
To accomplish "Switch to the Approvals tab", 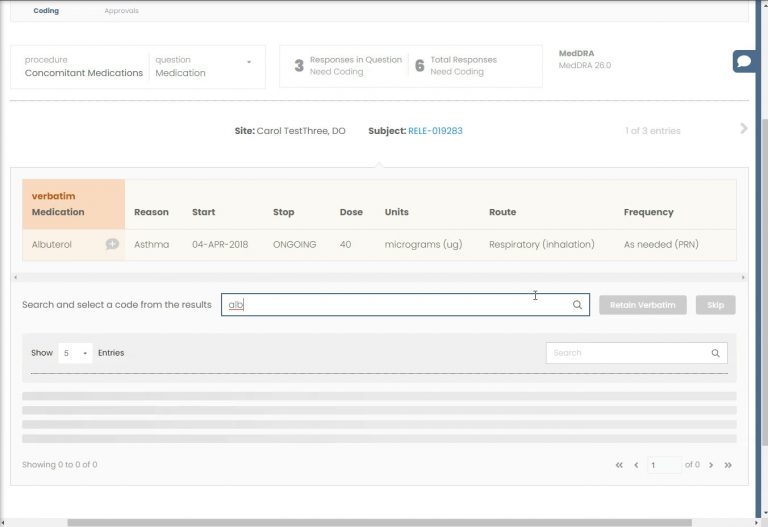I will pyautogui.click(x=121, y=11).
